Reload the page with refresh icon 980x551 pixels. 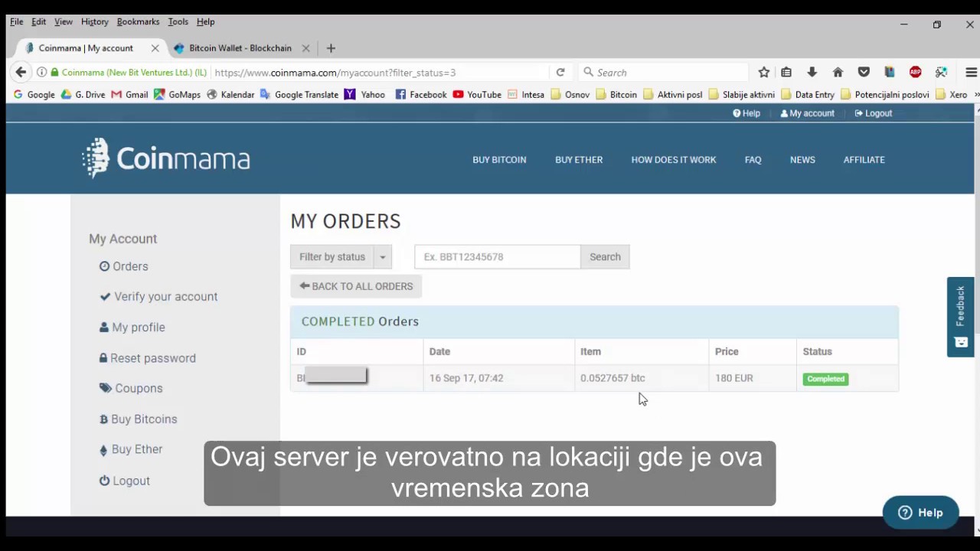[560, 72]
